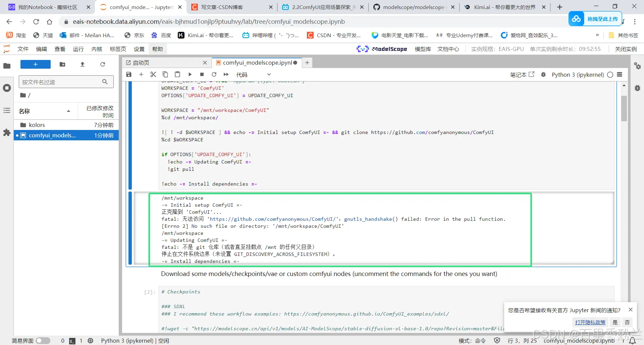Open the property inspector gears icon
Screen dimensions: 644x345
(637, 66)
